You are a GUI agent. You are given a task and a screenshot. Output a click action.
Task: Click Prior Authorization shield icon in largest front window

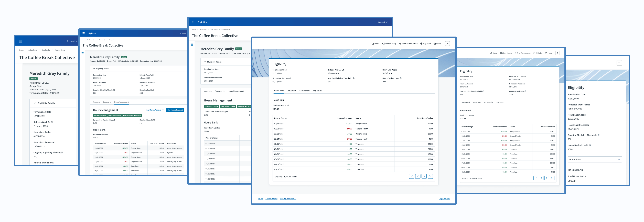400,44
